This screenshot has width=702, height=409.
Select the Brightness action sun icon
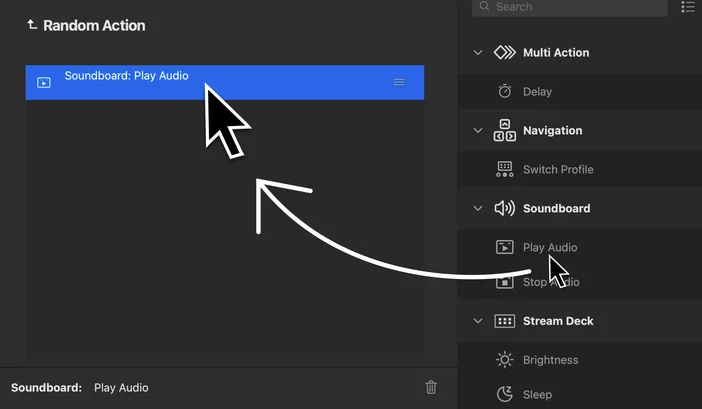505,360
